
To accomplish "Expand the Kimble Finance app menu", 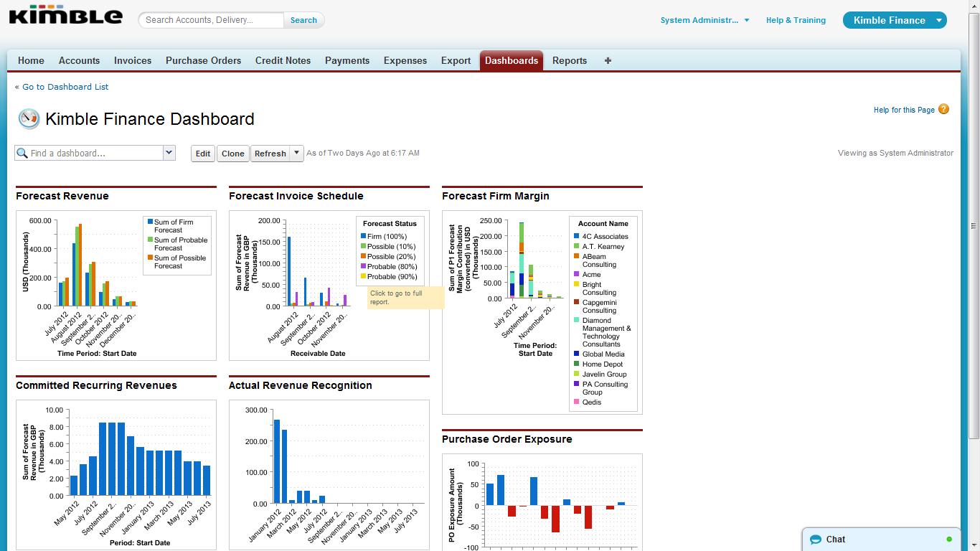I will click(x=938, y=20).
